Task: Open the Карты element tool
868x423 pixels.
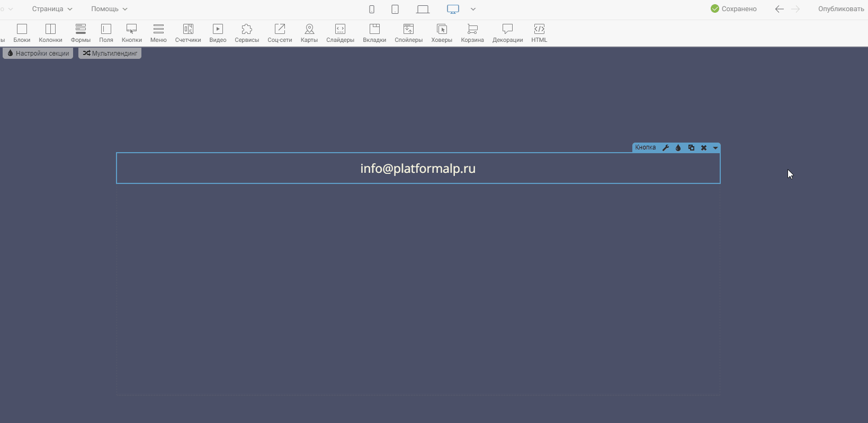Action: [309, 33]
